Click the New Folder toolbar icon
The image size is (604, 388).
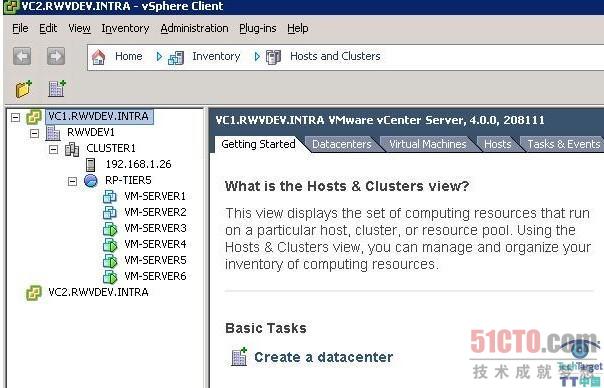pyautogui.click(x=23, y=89)
